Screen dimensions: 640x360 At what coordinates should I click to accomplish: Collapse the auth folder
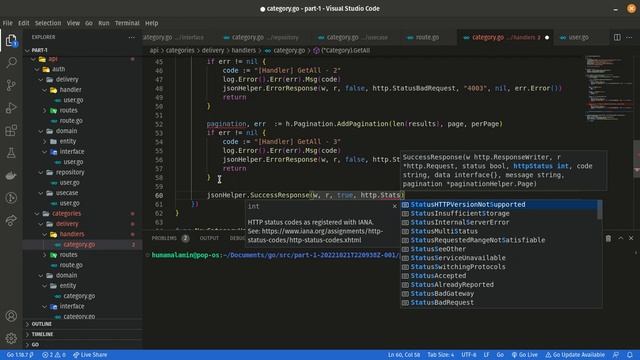click(x=58, y=69)
